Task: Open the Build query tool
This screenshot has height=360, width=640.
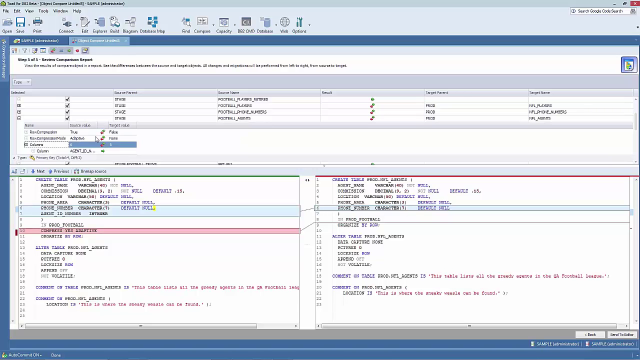Action: 114,25
